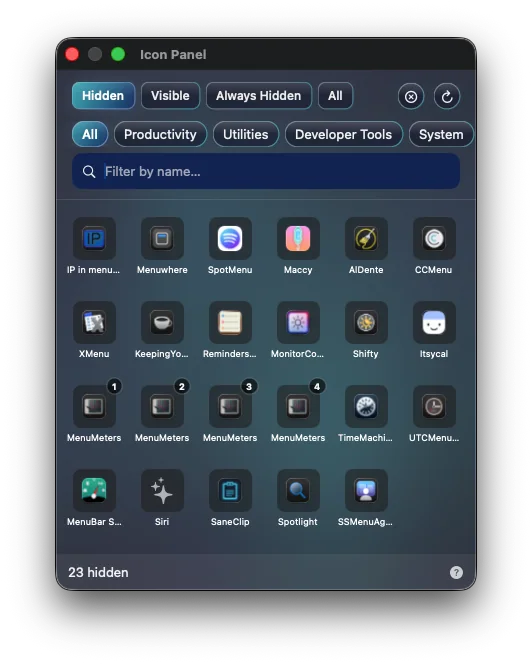Switch to the Always Hidden tab
The image size is (532, 664).
[x=258, y=96]
